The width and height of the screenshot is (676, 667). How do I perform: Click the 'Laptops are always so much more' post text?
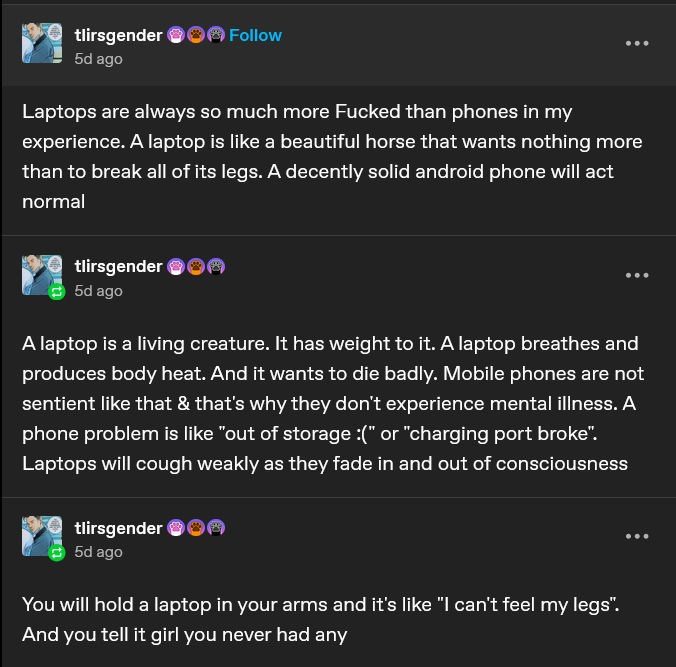[332, 157]
